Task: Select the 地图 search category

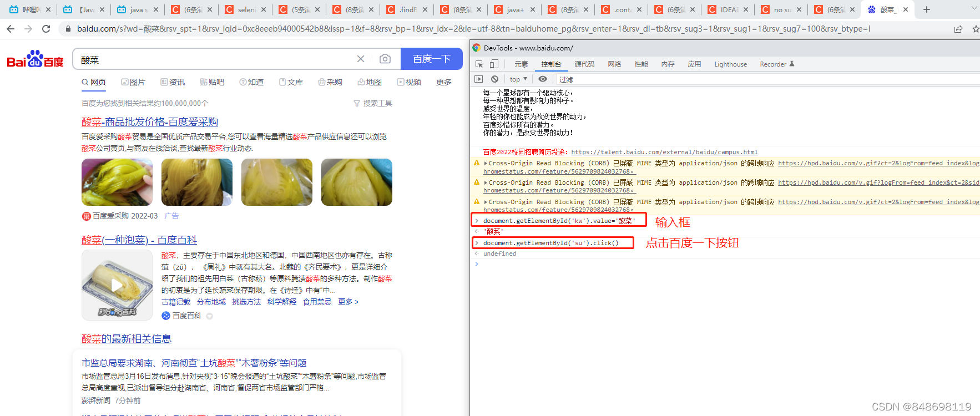Action: click(370, 82)
